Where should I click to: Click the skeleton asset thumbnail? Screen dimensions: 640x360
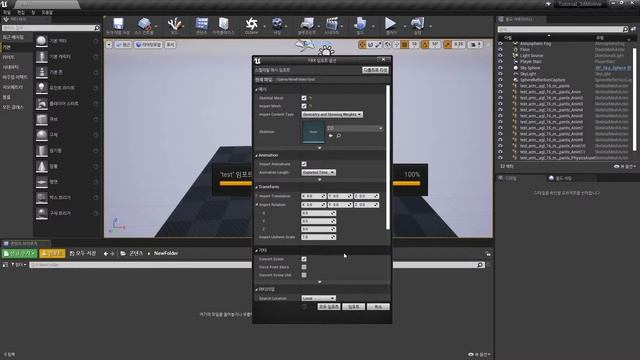click(313, 132)
